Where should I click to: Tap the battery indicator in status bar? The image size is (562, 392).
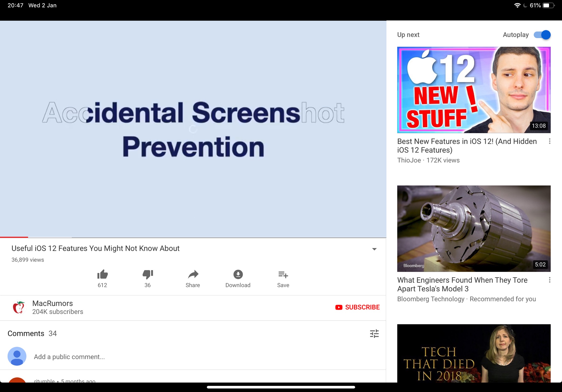[548, 5]
